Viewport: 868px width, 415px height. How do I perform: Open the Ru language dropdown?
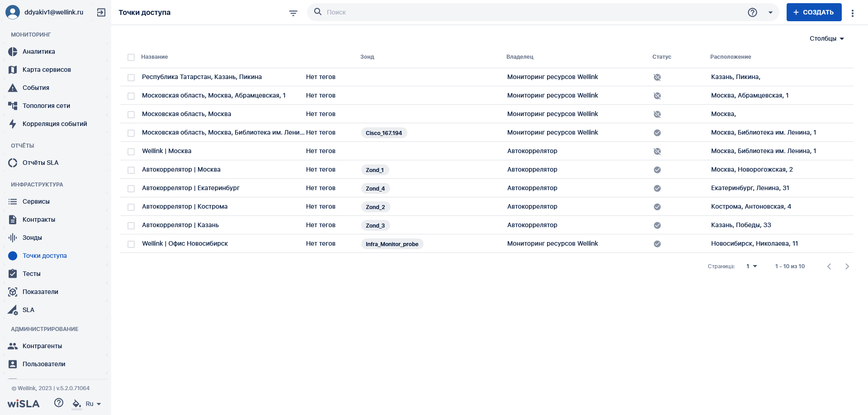pyautogui.click(x=93, y=404)
